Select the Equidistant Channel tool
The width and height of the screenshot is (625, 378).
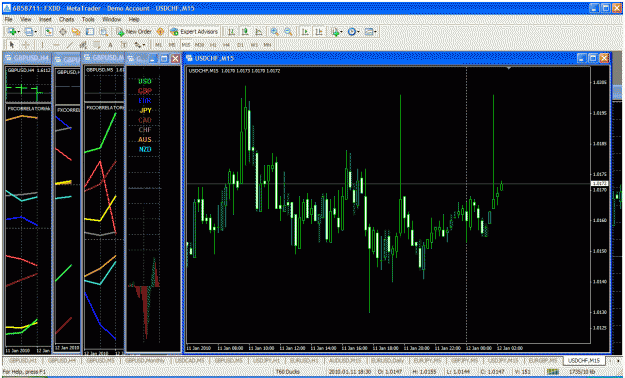(x=83, y=45)
